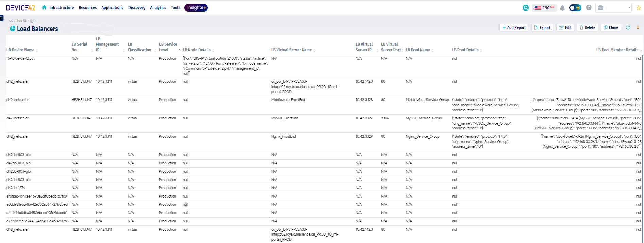Click the Add Report button
This screenshot has height=243, width=644.
(x=514, y=27)
